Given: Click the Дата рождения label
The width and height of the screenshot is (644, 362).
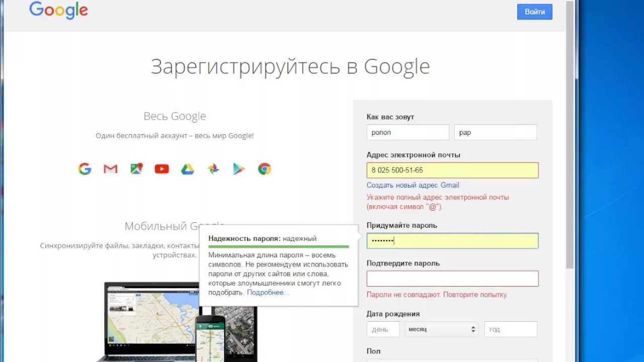Looking at the screenshot, I should [x=393, y=314].
